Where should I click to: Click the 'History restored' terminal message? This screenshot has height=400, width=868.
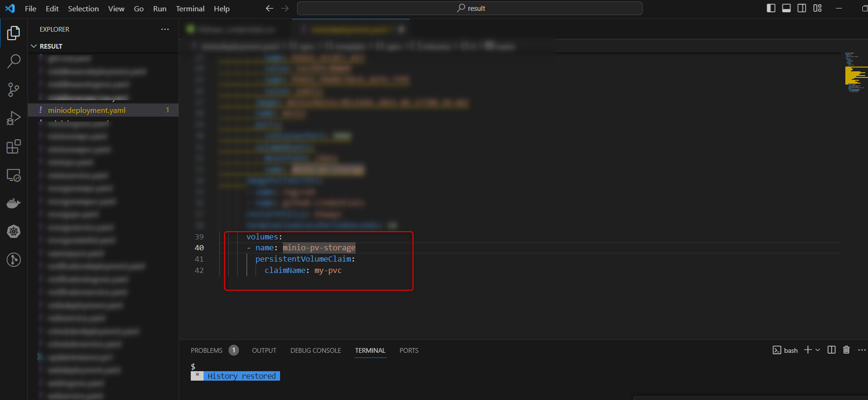click(241, 376)
